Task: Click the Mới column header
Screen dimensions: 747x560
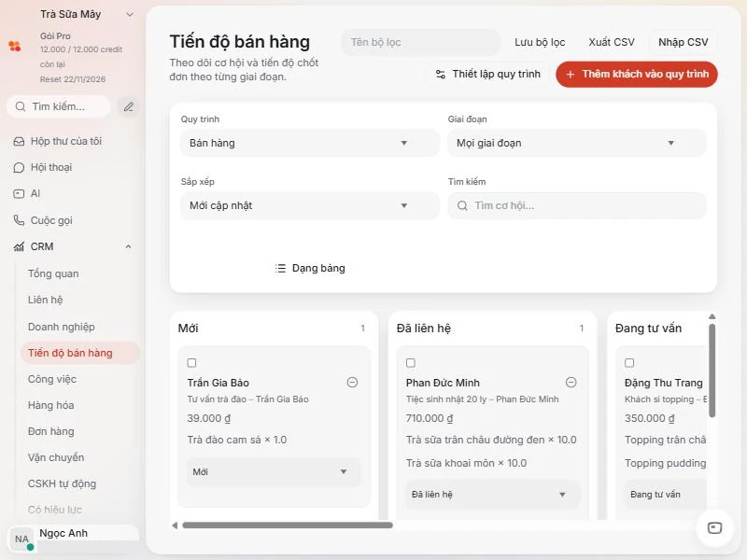Action: [189, 329]
